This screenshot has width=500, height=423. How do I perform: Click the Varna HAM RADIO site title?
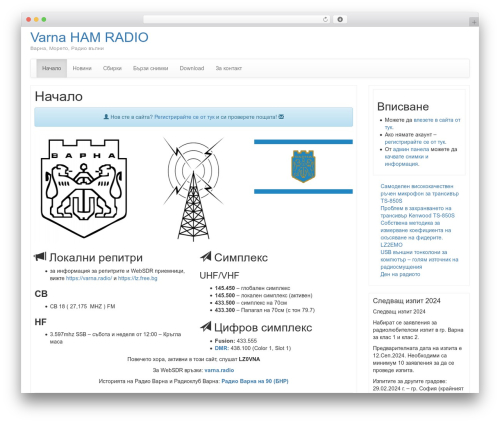coord(89,37)
